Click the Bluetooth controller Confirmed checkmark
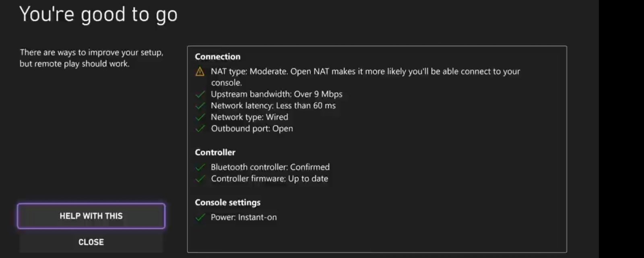The width and height of the screenshot is (644, 258). tap(200, 167)
